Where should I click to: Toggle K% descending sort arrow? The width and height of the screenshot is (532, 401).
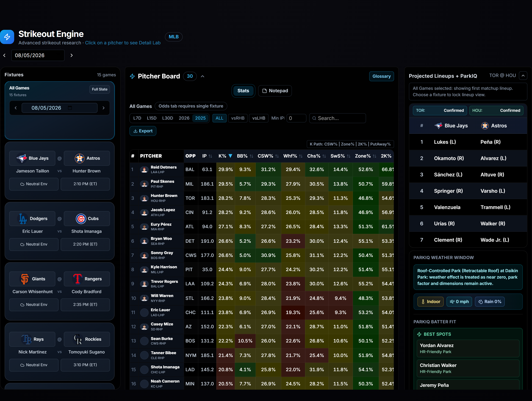tap(230, 156)
